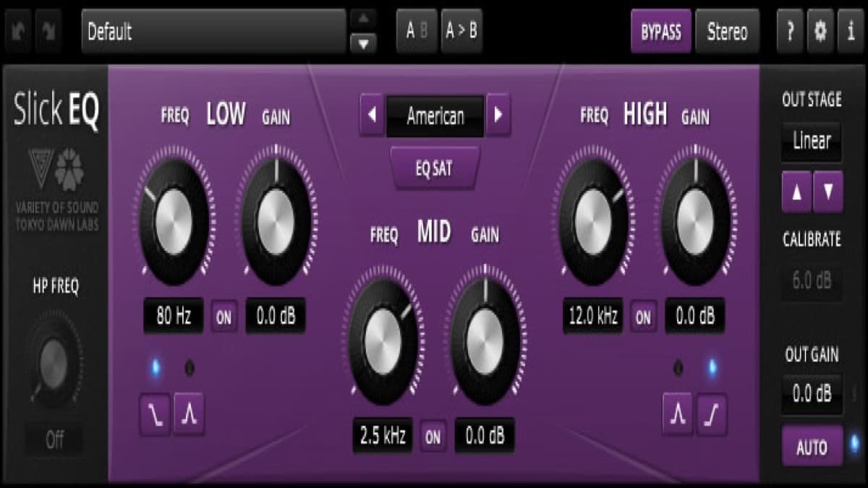Toggle the A/B comparison button
Screen dimensions: 868x488
(417, 31)
